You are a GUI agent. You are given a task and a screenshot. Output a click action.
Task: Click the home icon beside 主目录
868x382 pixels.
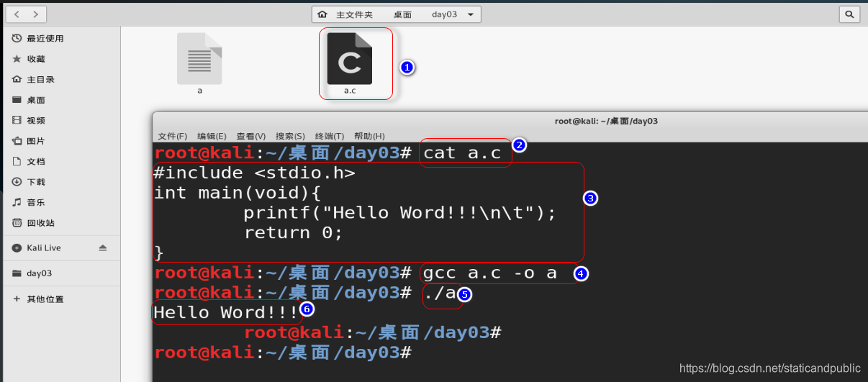17,79
